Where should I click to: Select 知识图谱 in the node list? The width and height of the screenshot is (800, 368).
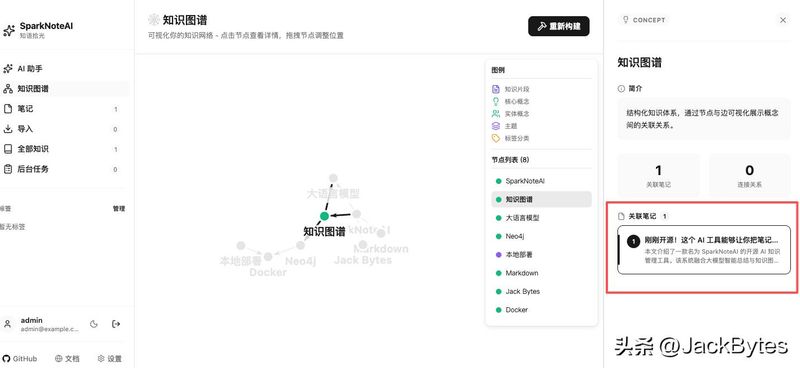[x=541, y=200]
